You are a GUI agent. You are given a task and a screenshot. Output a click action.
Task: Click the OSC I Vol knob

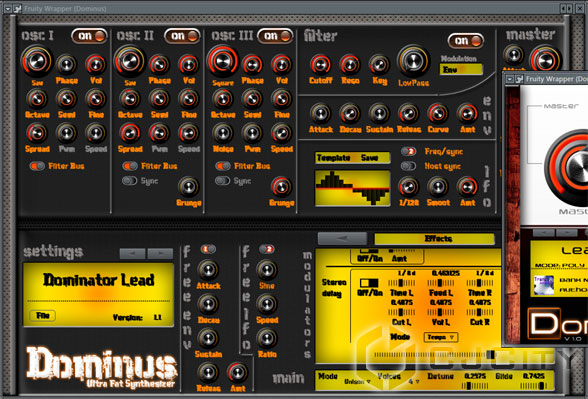point(96,64)
